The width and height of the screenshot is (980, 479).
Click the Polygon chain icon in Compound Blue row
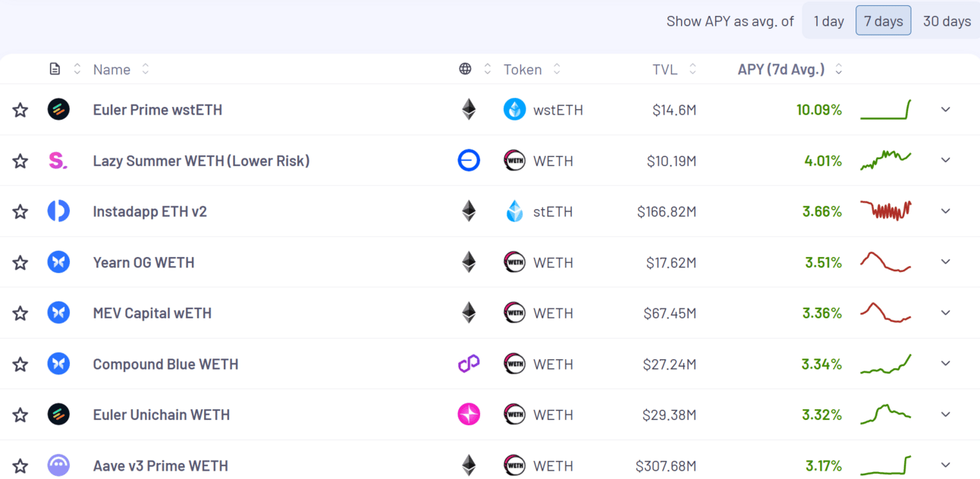[469, 364]
